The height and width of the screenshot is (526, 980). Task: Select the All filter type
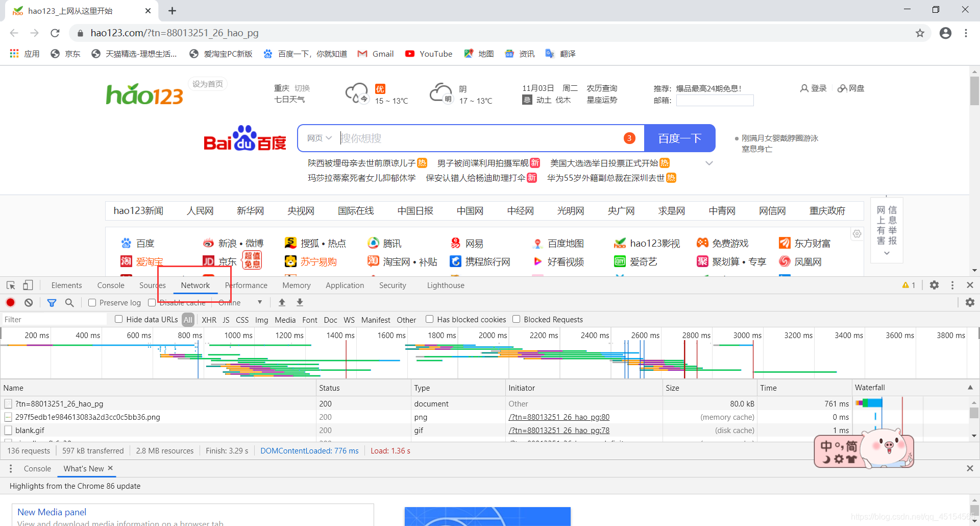188,320
